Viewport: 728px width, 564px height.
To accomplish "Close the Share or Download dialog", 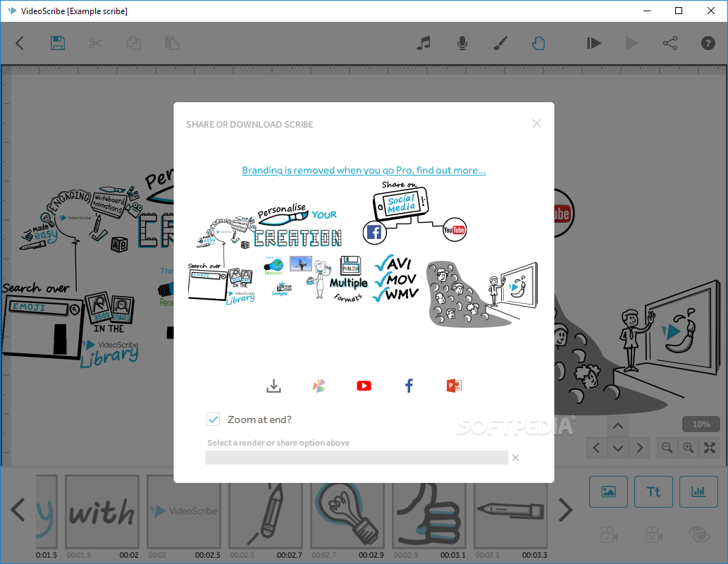I will coord(537,123).
